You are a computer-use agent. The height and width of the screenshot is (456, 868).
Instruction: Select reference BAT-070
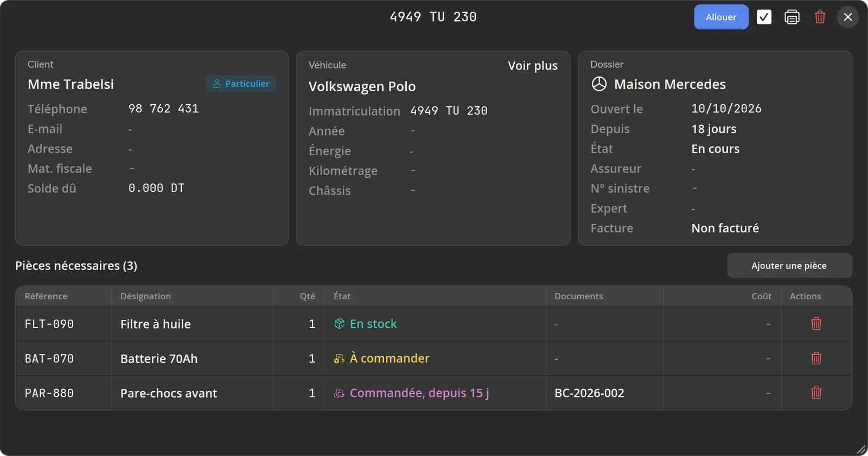point(49,358)
